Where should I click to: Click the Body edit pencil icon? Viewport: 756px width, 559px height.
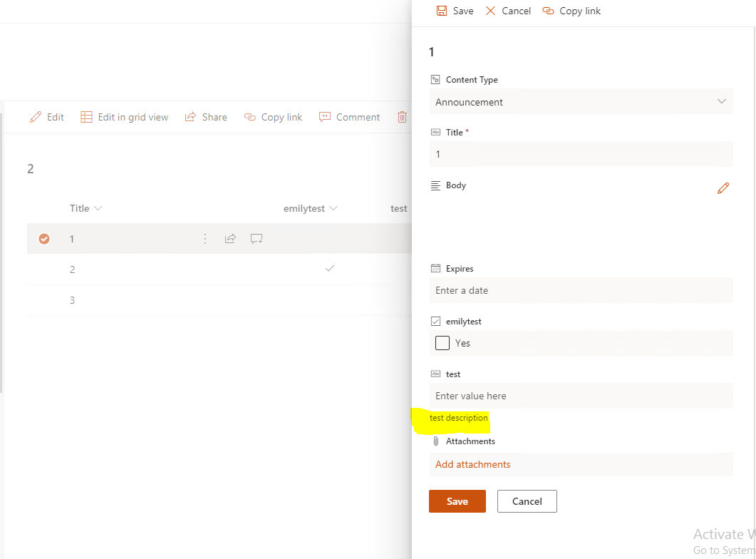(723, 188)
